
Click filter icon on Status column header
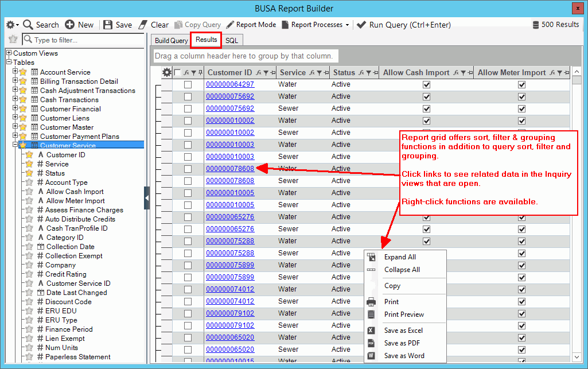coord(368,73)
